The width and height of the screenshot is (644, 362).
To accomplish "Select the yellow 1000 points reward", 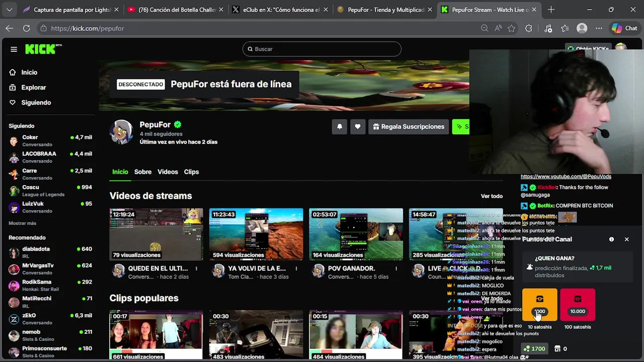I will pyautogui.click(x=539, y=305).
